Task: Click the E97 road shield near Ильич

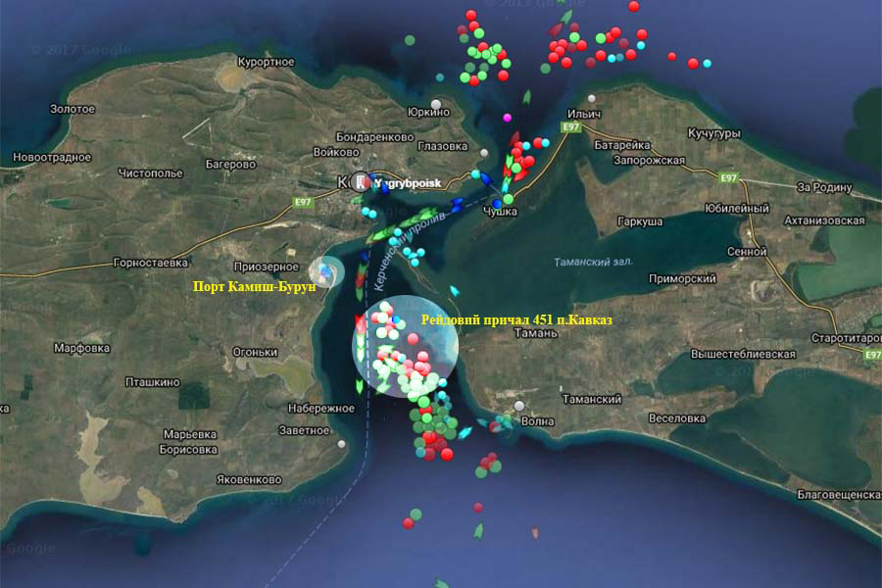Action: pos(573,127)
